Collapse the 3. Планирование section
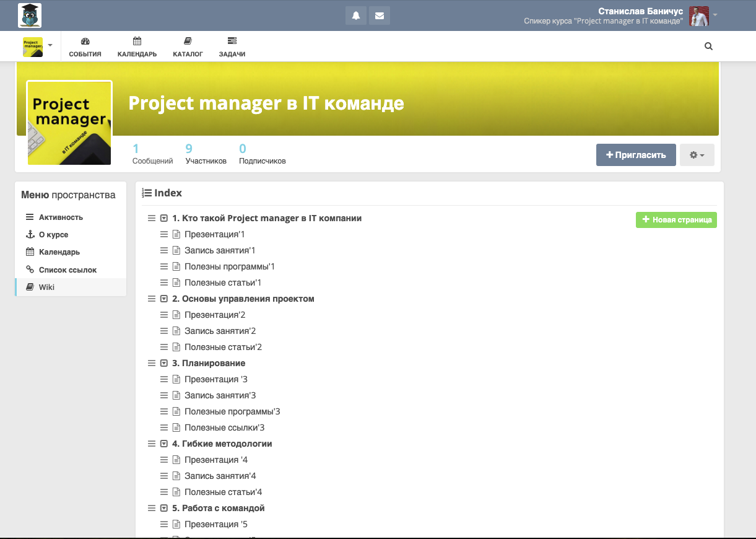This screenshot has width=756, height=539. pos(164,363)
